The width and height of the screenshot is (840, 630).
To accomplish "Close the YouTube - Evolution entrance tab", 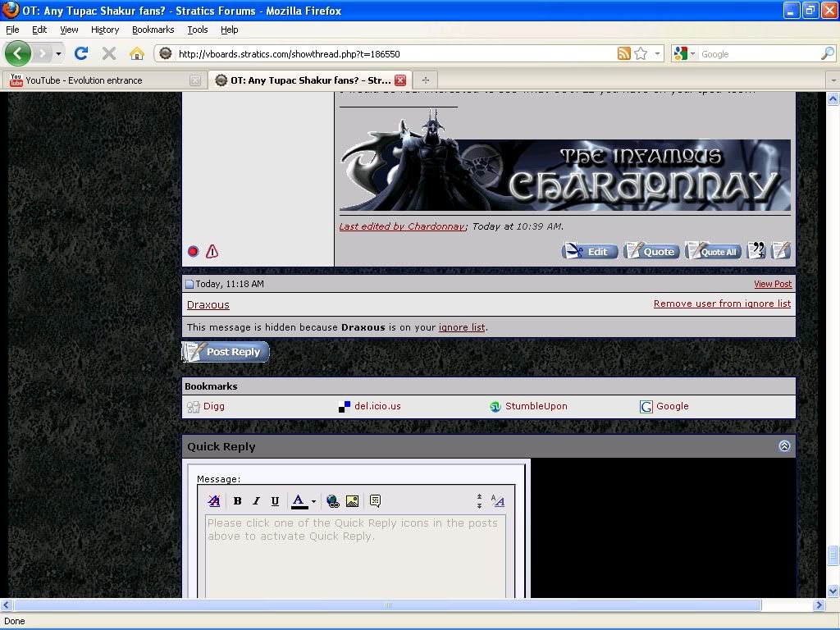I will click(x=195, y=80).
